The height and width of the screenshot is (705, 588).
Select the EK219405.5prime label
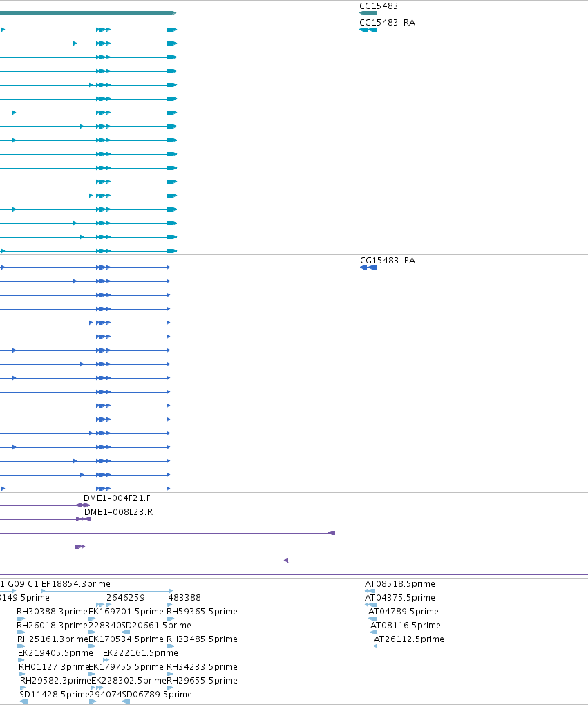[x=55, y=653]
